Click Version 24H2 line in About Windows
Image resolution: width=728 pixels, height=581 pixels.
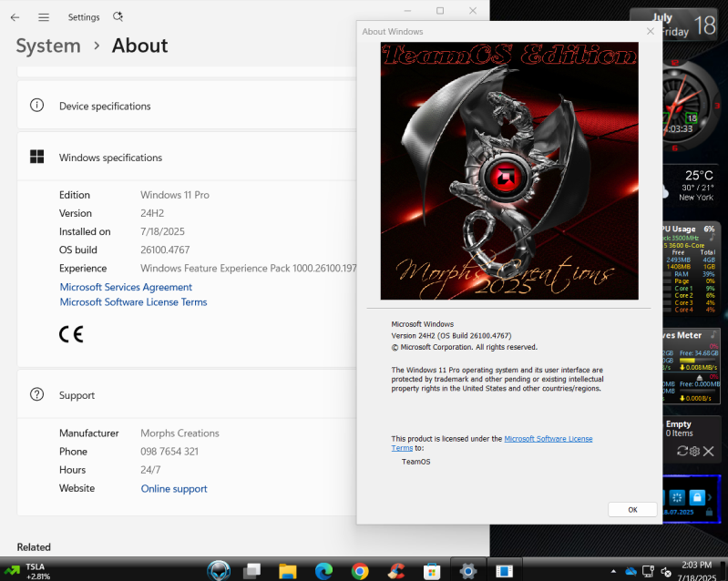click(451, 335)
